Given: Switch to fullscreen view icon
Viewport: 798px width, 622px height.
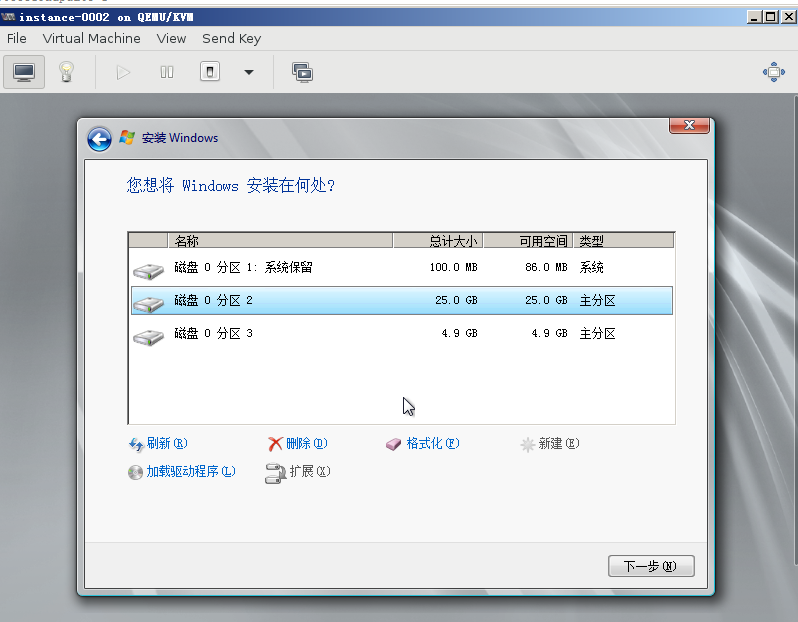Looking at the screenshot, I should point(774,72).
